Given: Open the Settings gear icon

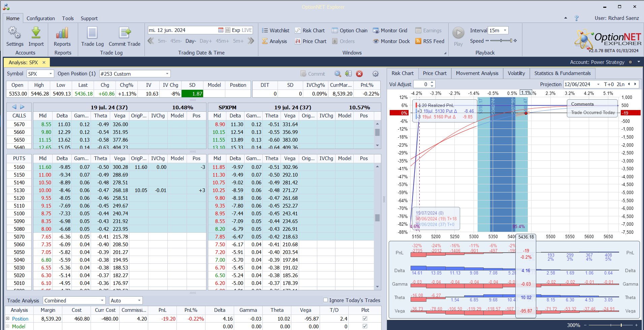Looking at the screenshot, I should (14, 33).
